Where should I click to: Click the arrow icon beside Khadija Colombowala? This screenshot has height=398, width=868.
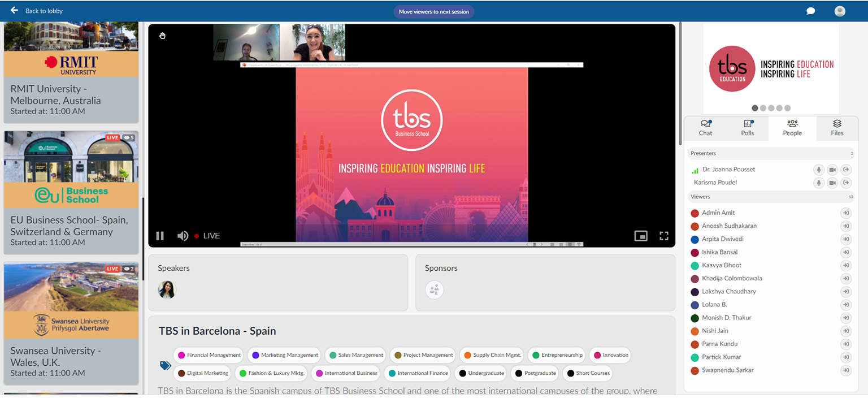[846, 279]
